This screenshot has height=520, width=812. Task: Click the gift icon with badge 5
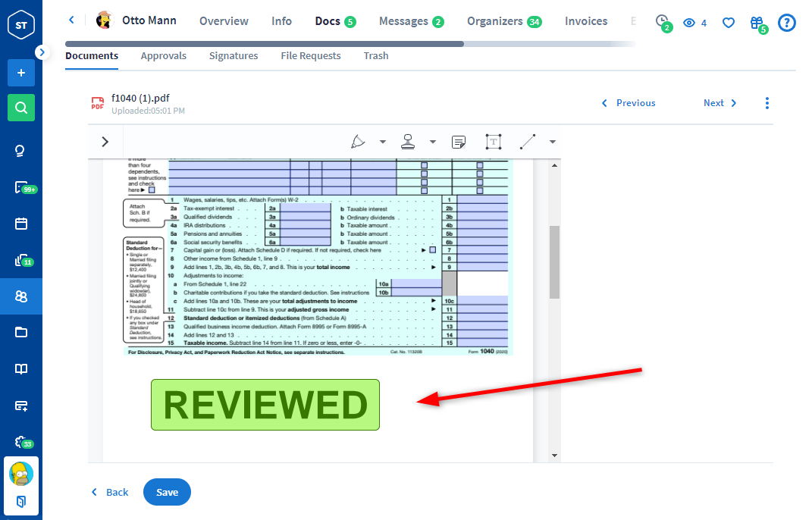tap(757, 23)
